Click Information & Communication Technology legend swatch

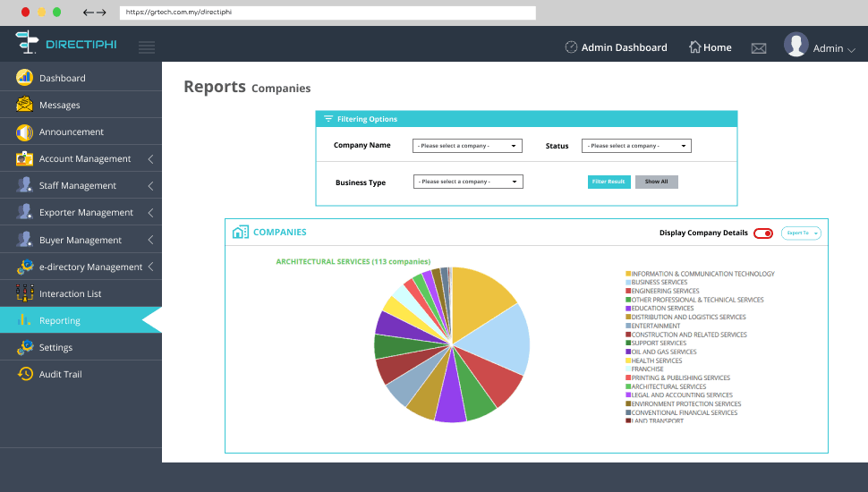(x=628, y=274)
